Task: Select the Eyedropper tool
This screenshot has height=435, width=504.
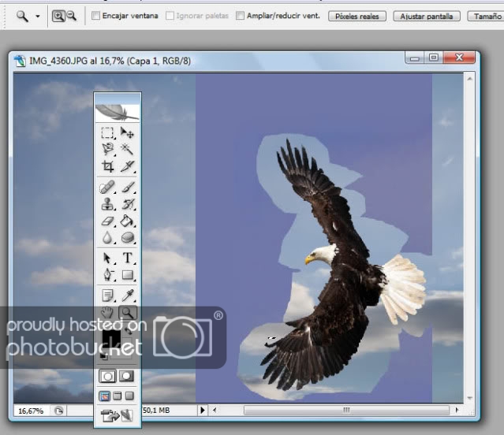Action: [x=127, y=295]
